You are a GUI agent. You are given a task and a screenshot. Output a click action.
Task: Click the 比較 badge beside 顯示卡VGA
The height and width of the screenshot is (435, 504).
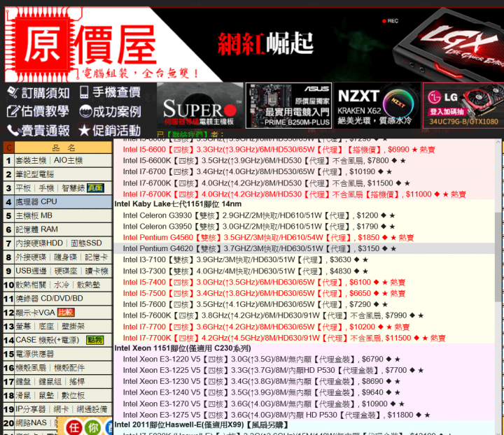click(66, 312)
